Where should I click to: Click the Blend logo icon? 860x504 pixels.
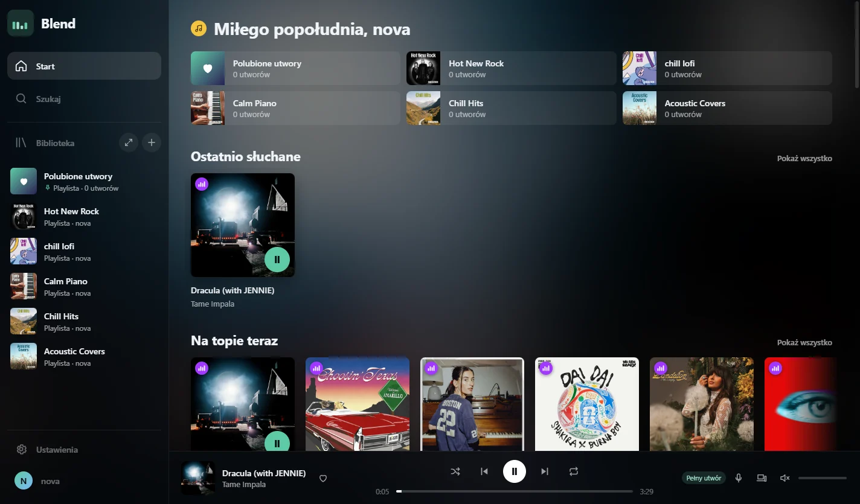21,24
